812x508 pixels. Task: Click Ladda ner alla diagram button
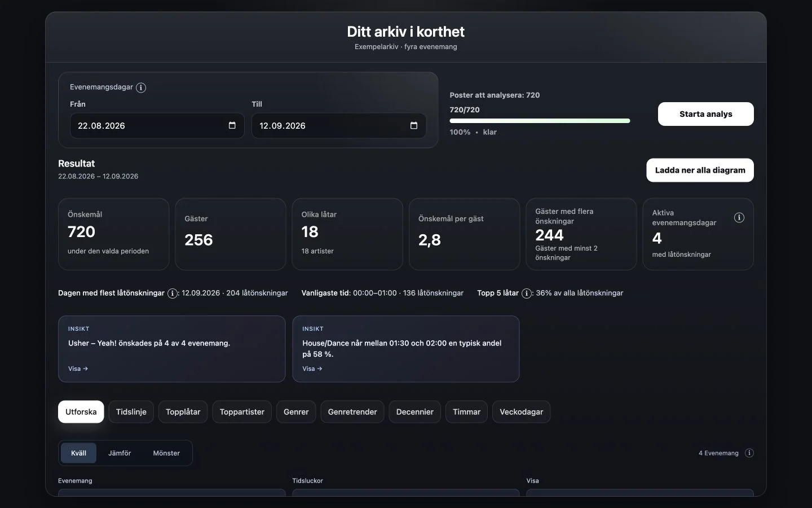click(x=700, y=170)
